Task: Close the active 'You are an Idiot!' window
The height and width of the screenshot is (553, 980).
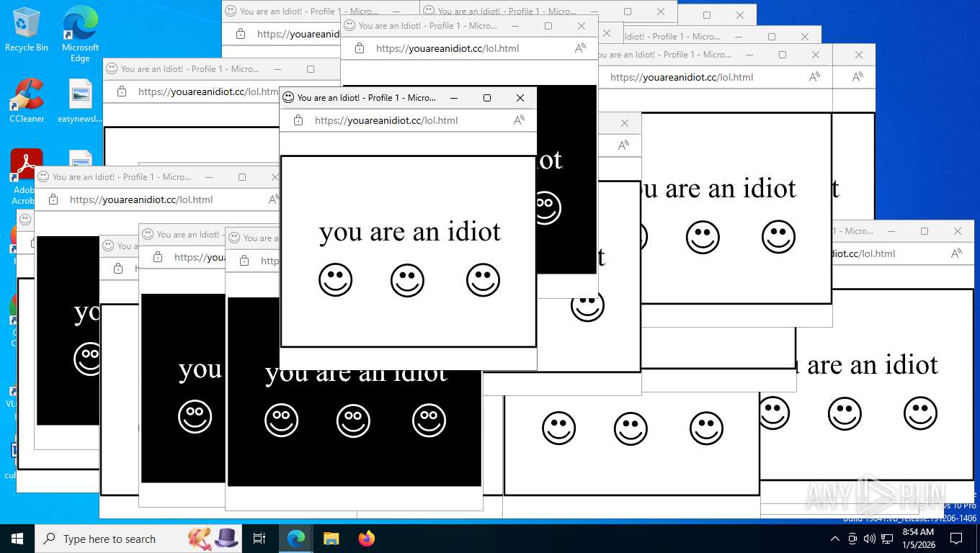Action: click(520, 98)
